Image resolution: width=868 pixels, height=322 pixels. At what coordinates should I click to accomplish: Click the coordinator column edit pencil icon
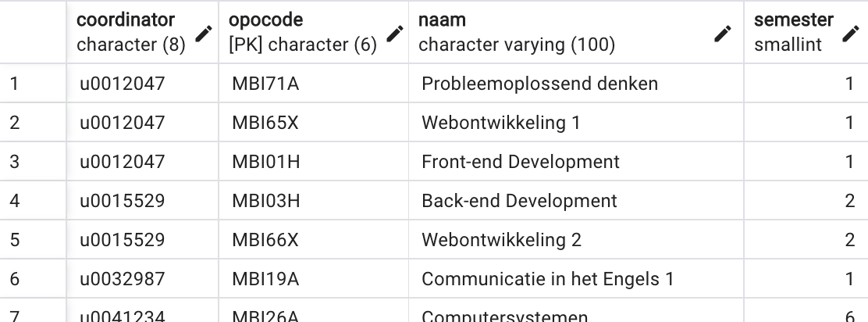pos(204,34)
